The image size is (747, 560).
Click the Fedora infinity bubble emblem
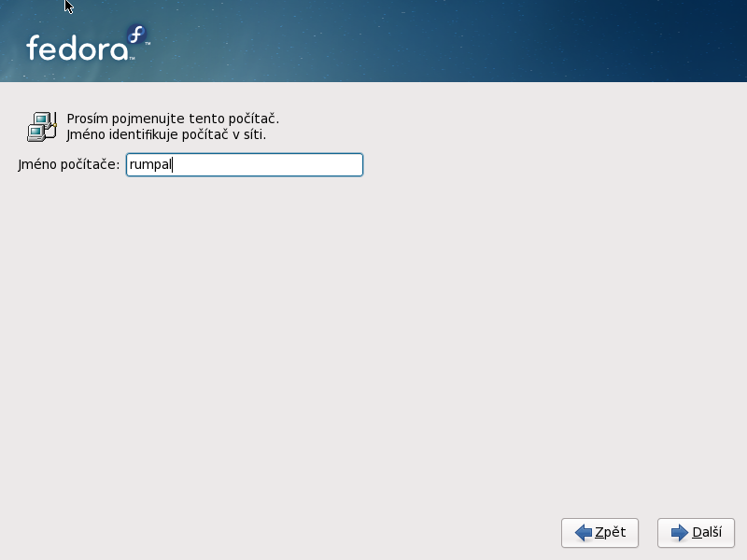[137, 35]
